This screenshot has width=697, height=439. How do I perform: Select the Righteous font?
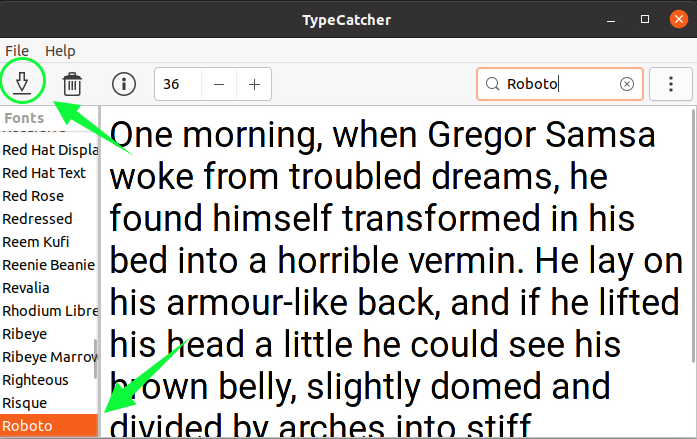35,380
